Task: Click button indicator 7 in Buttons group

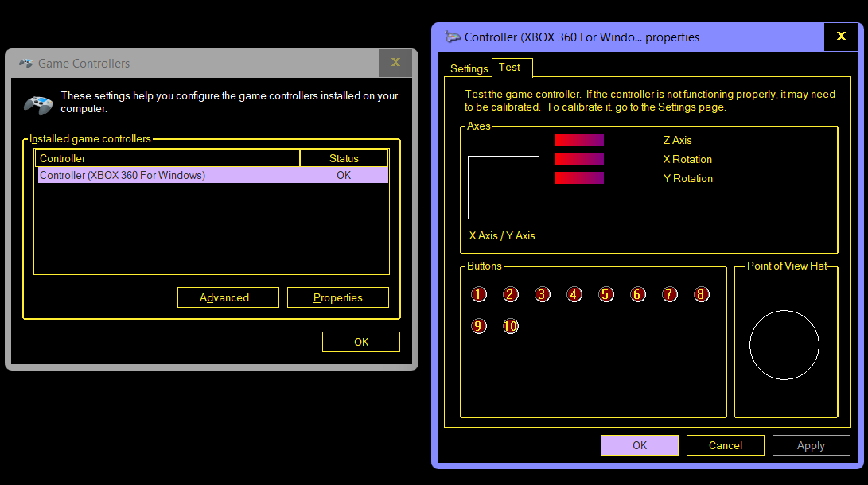Action: pyautogui.click(x=670, y=294)
